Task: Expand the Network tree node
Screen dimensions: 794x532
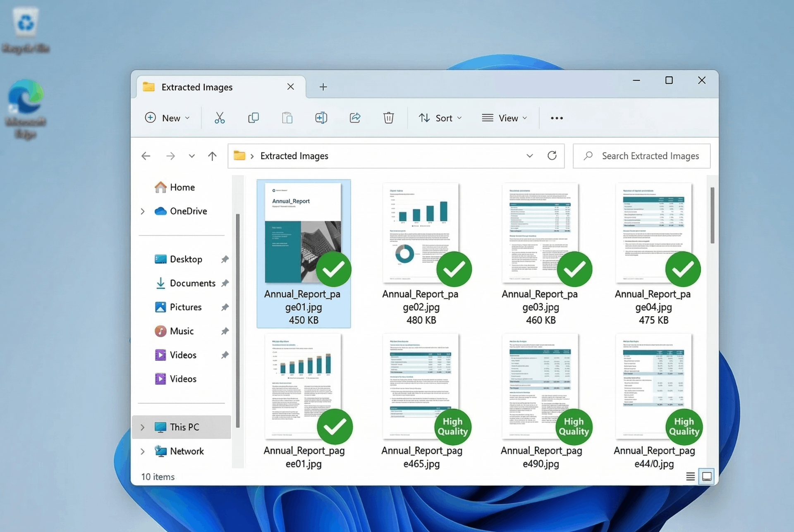Action: pyautogui.click(x=143, y=451)
